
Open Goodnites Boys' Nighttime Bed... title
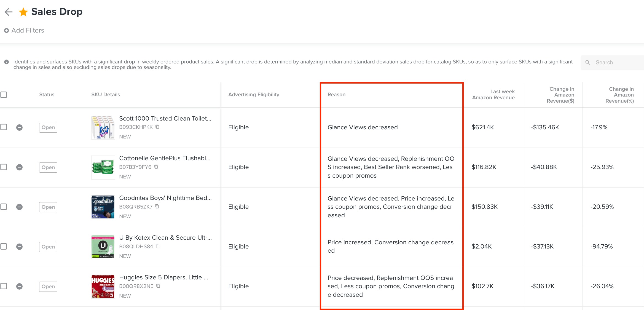point(165,198)
